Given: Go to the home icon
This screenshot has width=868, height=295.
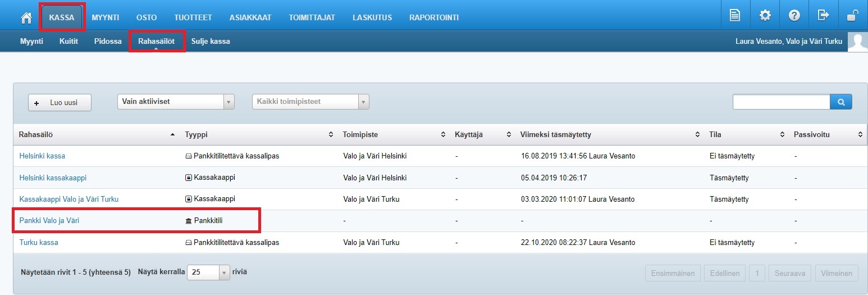Looking at the screenshot, I should [x=26, y=17].
